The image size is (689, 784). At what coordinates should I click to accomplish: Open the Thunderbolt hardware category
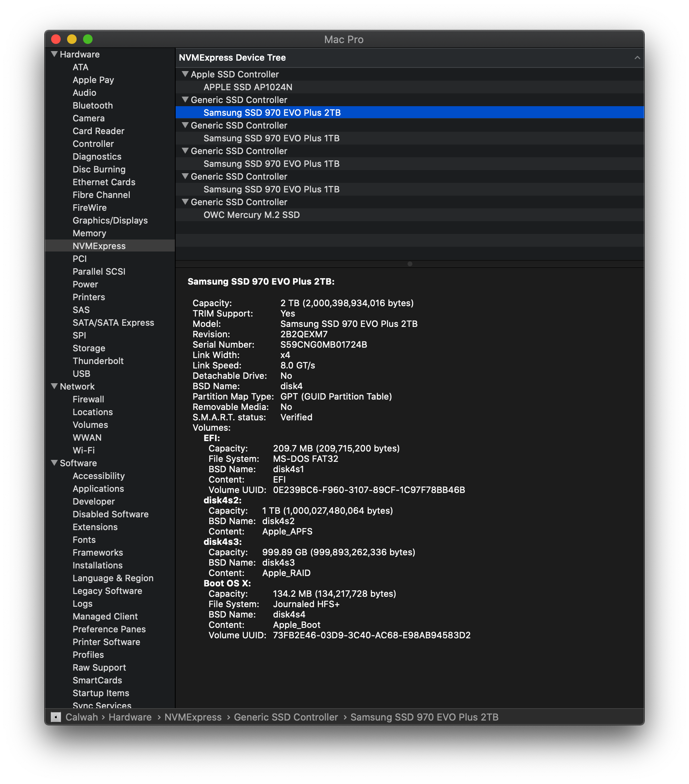[x=98, y=361]
